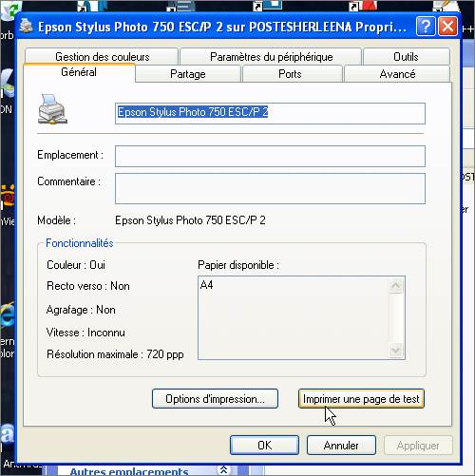Viewport: 475px width, 476px height.
Task: Click the Commentaire text box
Action: pyautogui.click(x=270, y=188)
